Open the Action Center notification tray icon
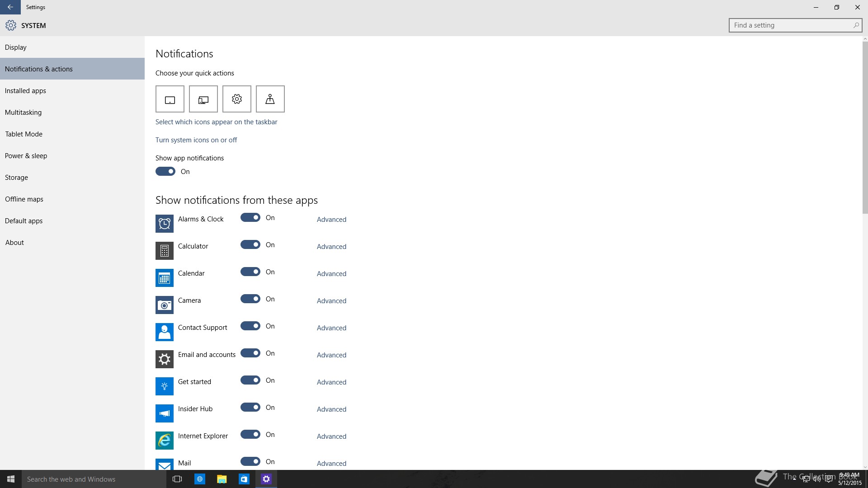 point(829,479)
